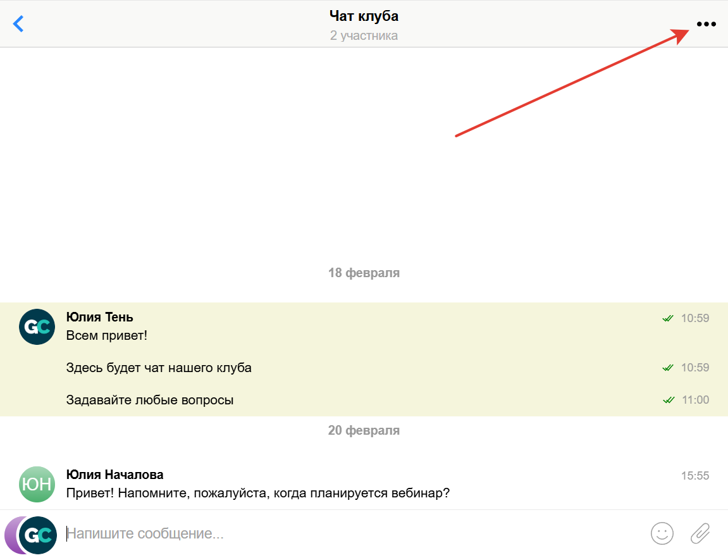Go back using the blue arrow
The image size is (728, 560).
[x=18, y=24]
